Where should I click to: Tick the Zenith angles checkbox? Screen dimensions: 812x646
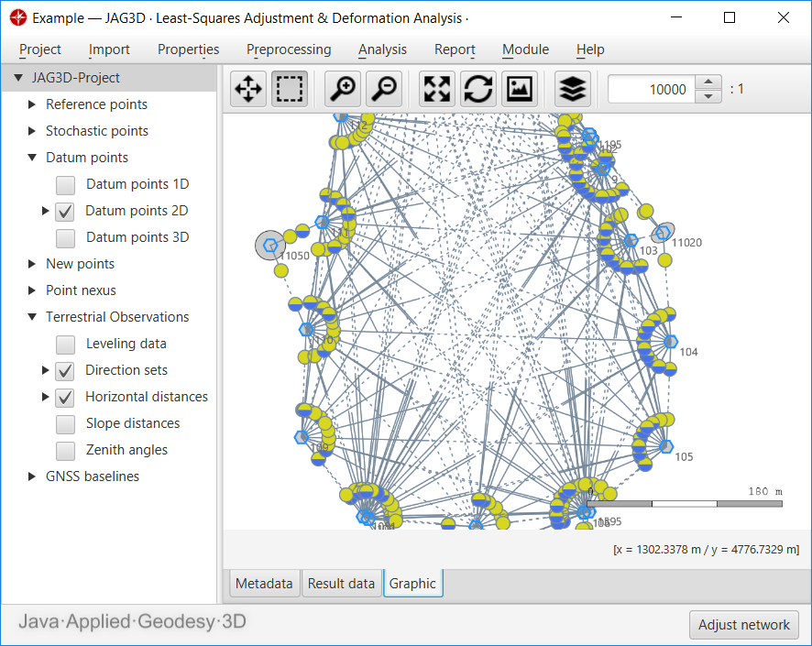point(66,450)
